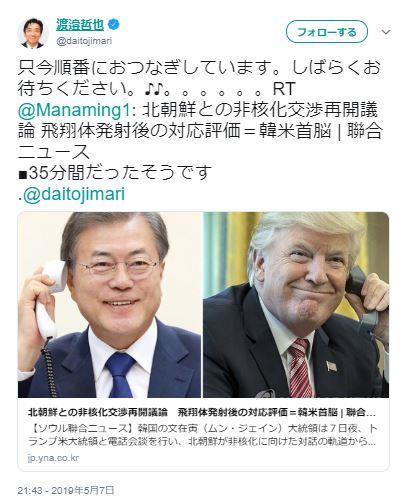
Task: Open the jp.yna.co.kr source domain
Action: (53, 458)
